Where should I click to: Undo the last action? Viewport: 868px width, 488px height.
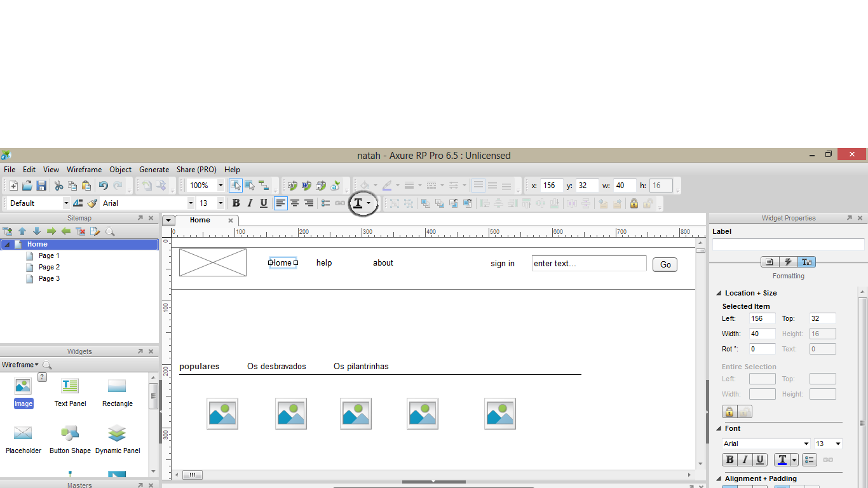[103, 186]
